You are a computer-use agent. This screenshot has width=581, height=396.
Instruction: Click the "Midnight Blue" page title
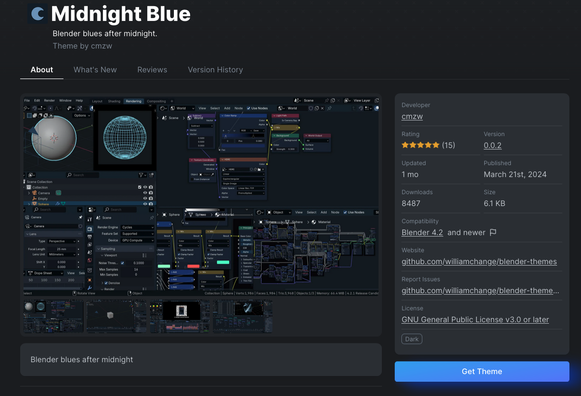point(121,14)
